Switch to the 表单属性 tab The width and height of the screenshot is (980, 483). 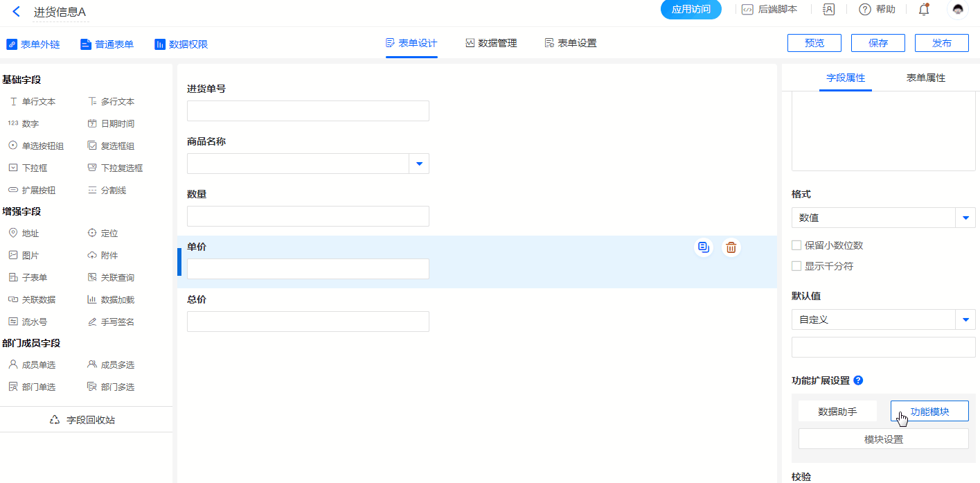925,78
